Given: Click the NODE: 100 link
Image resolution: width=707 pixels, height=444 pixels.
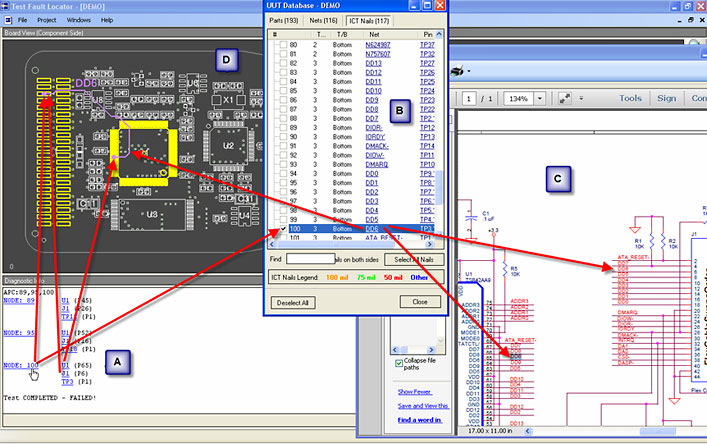Looking at the screenshot, I should pyautogui.click(x=21, y=365).
